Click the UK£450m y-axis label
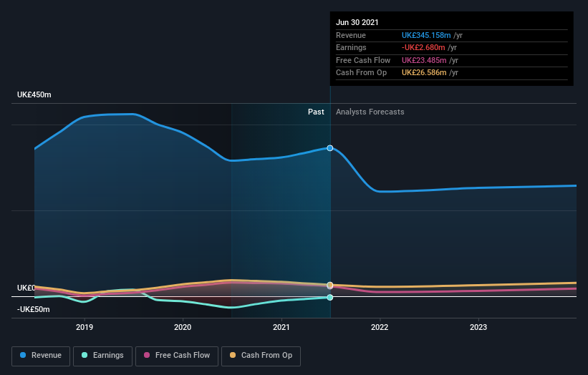Screen dimensions: 588x375 34,94
